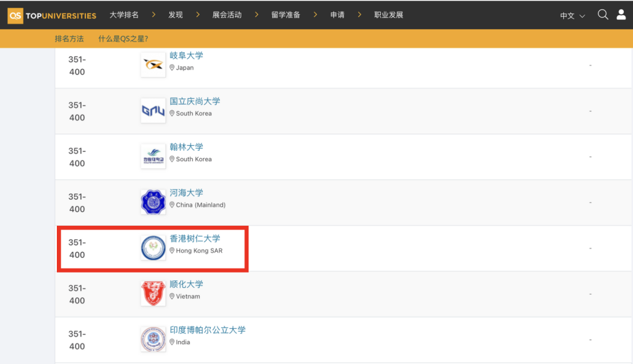Click the Hong Kong SAR location text
Image resolution: width=633 pixels, height=364 pixels.
point(199,251)
